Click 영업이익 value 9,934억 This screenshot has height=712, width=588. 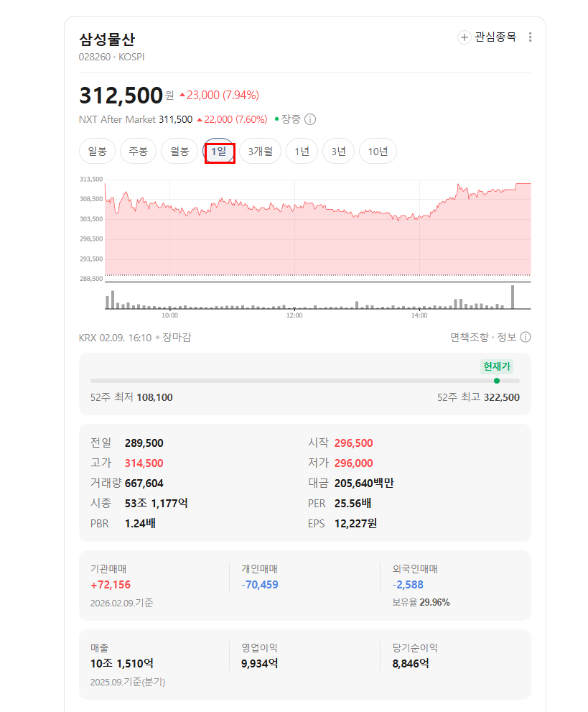pos(259,664)
